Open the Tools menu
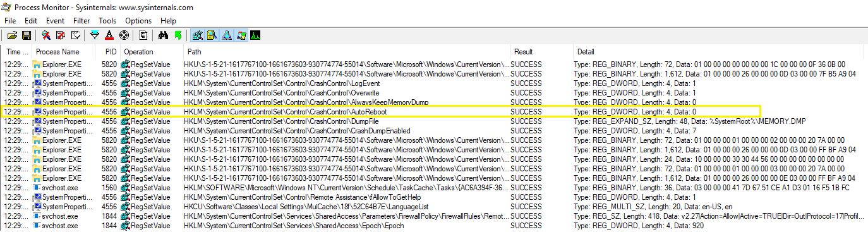 tap(107, 21)
